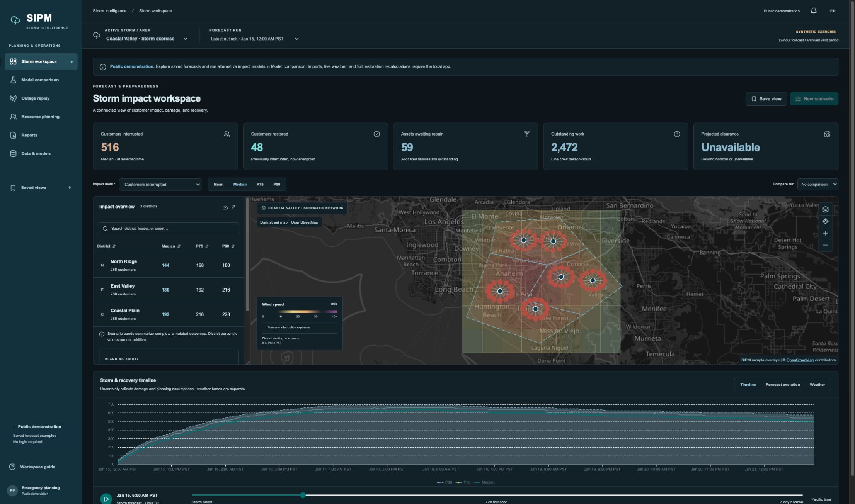Click assets awaiting repair pylon icon
This screenshot has width=855, height=504.
(526, 134)
